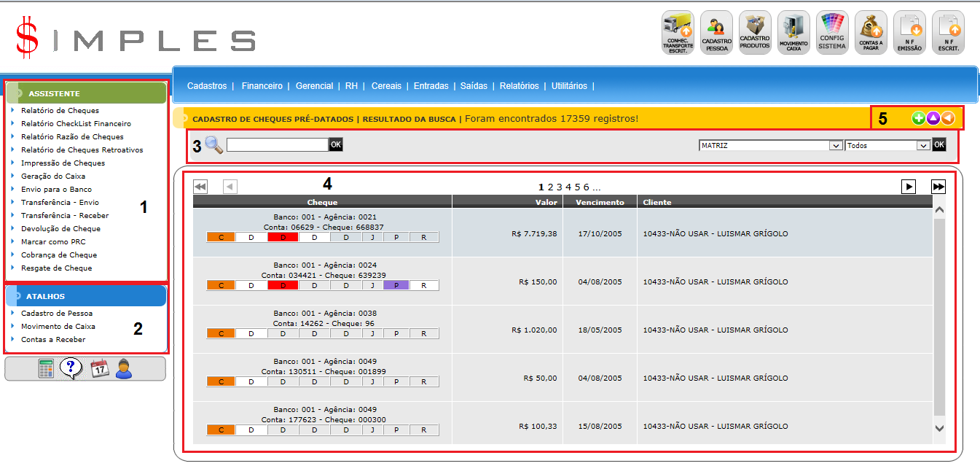
Task: Open the Movimento Caixa safe icon
Action: (793, 32)
